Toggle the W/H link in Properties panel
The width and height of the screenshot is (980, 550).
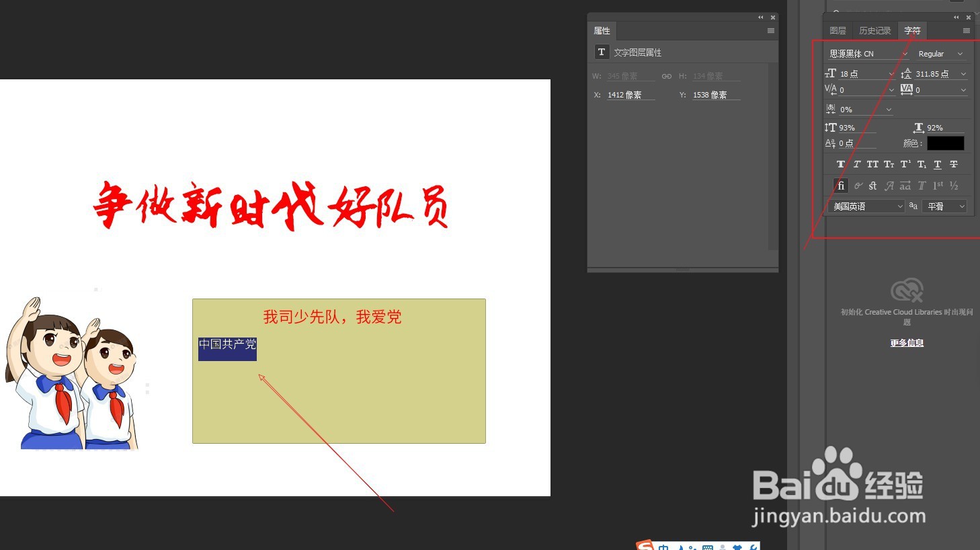coord(667,75)
